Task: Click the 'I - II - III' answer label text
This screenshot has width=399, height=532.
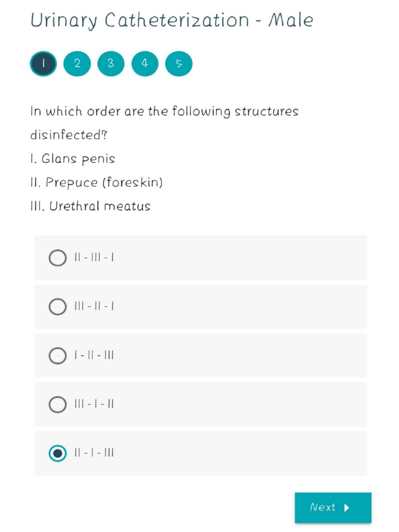Action: [94, 356]
